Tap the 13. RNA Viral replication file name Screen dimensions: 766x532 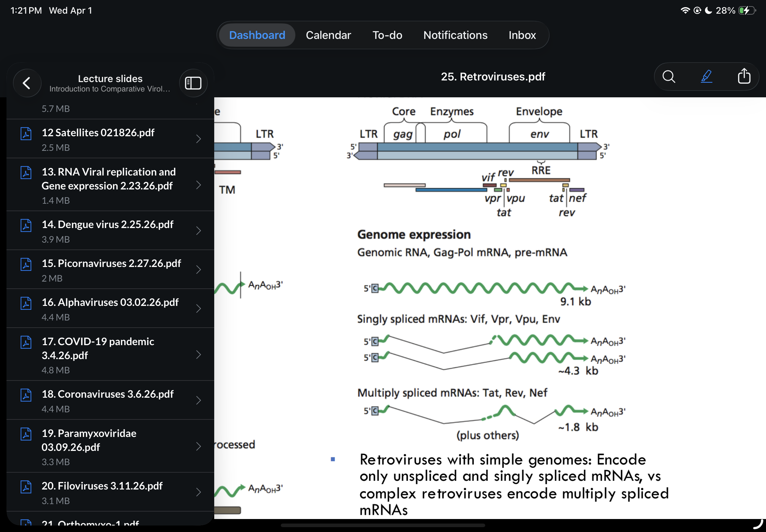click(109, 179)
